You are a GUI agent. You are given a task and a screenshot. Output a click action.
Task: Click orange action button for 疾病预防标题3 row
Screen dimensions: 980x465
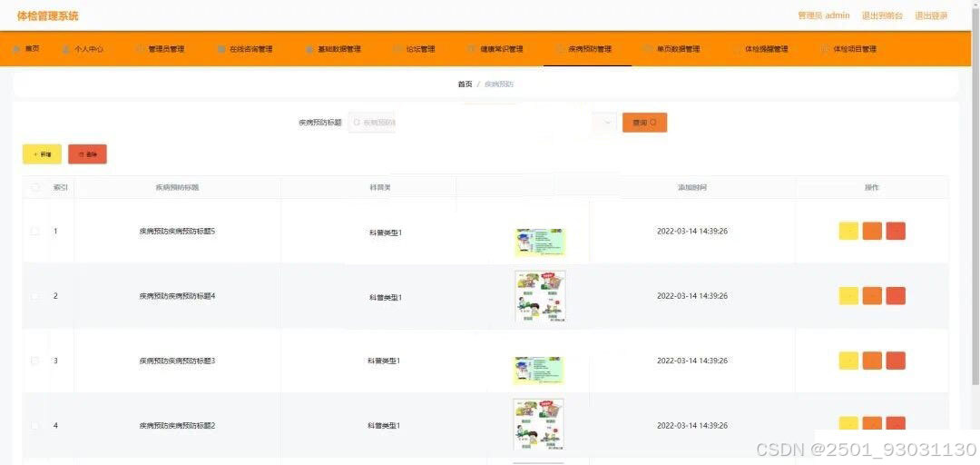[872, 361]
